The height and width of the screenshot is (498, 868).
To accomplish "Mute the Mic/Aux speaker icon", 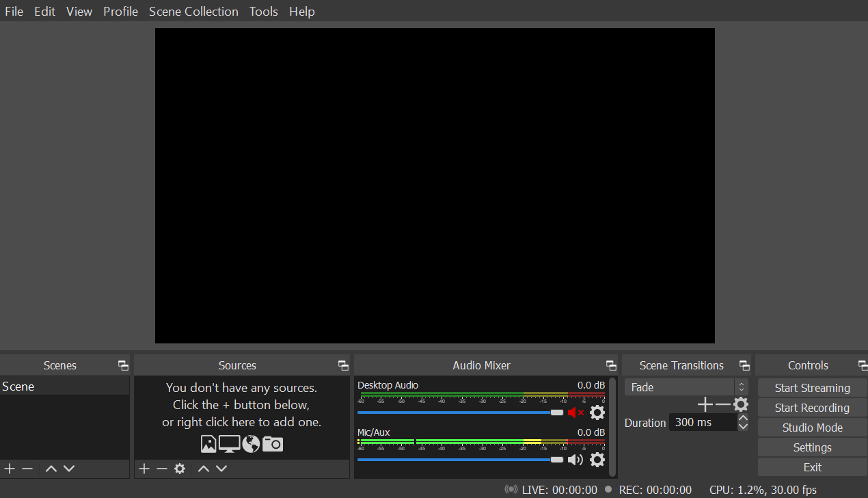I will (x=575, y=460).
